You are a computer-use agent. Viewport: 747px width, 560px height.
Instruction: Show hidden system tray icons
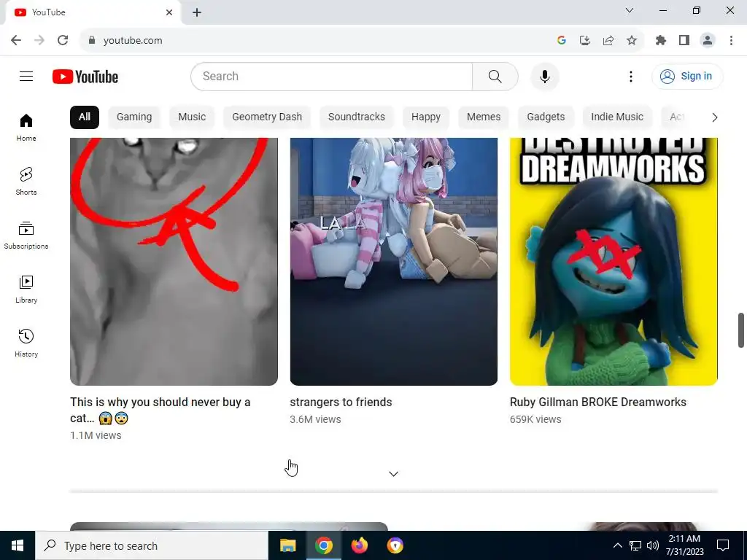617,545
